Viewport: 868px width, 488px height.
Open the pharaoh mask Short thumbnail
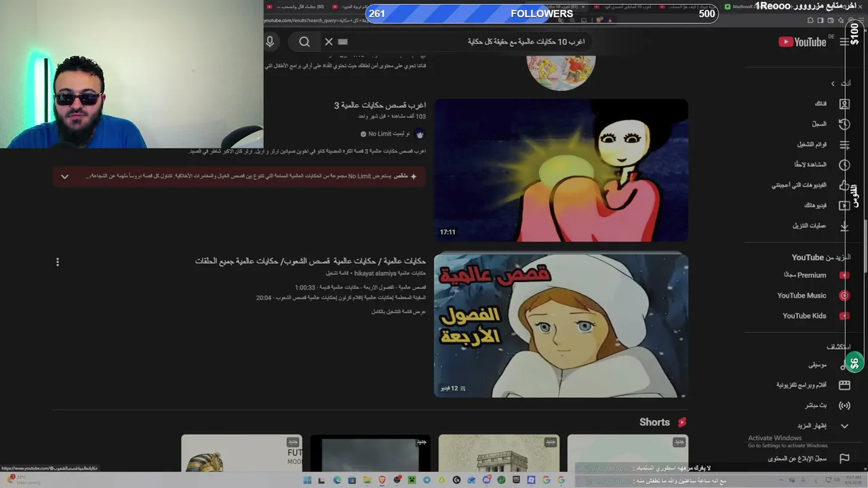tap(241, 453)
